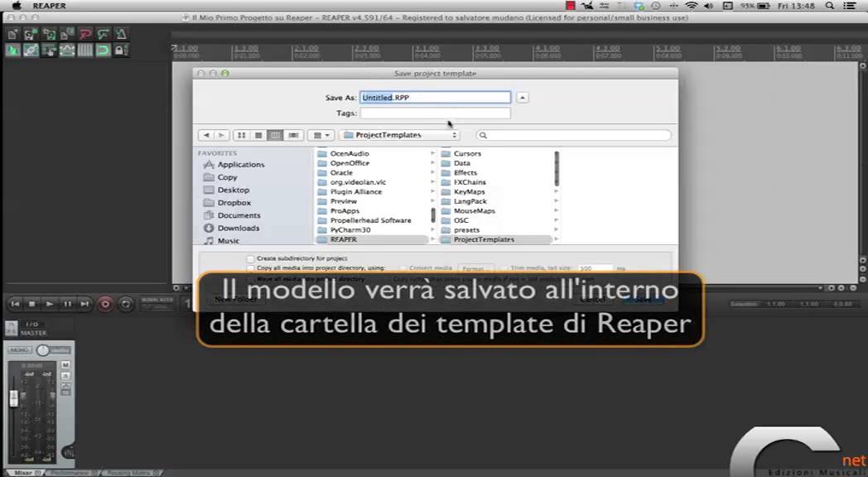Click the Tags input field
Viewport: 868px width, 477px height.
pos(435,113)
